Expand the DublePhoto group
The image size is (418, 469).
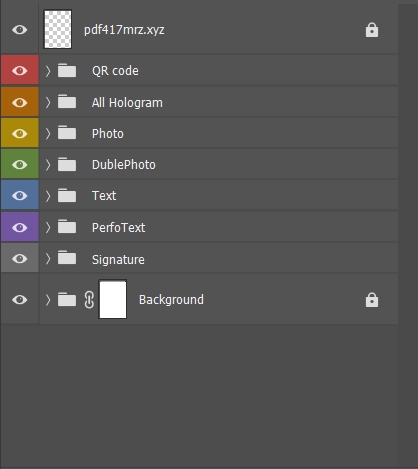pyautogui.click(x=48, y=164)
